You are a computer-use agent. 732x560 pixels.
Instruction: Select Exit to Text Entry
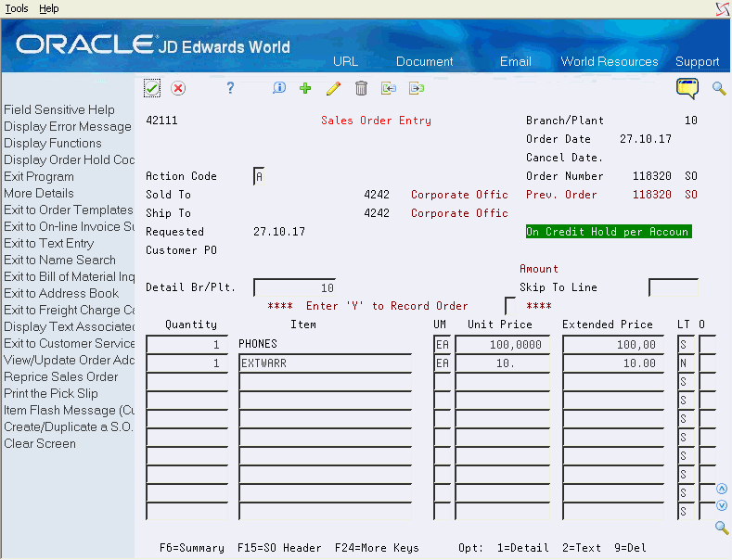[49, 243]
